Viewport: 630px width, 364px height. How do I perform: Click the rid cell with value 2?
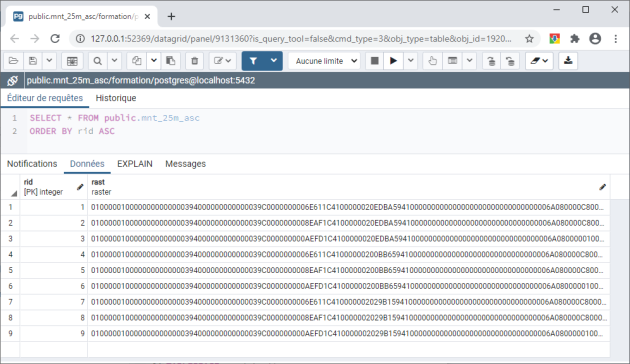(x=53, y=223)
